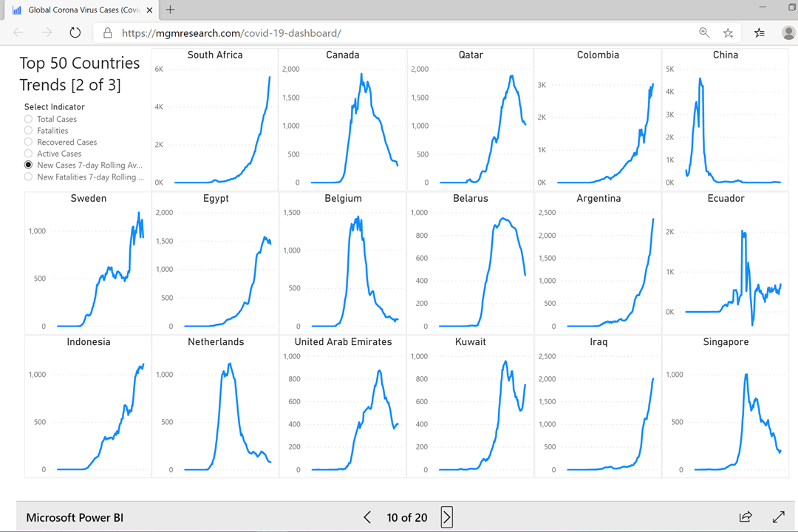Close the Global Corona Virus Cases tab
Screen dimensions: 798x532
149,10
